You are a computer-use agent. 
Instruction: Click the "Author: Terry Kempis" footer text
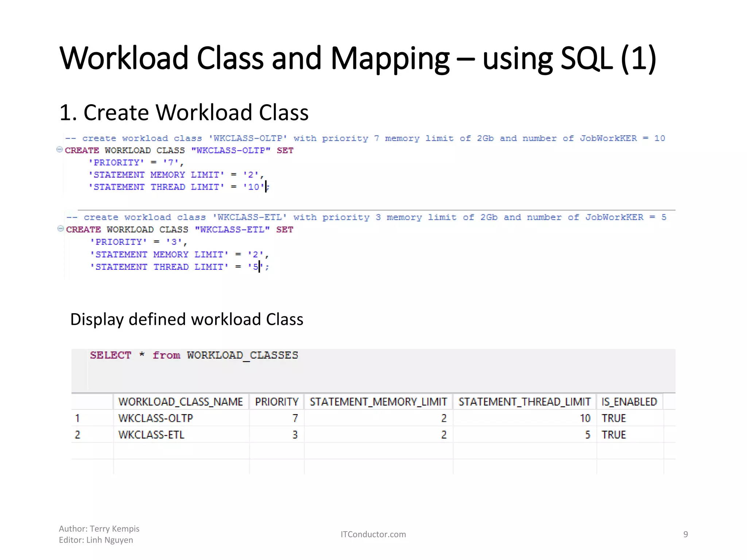pyautogui.click(x=99, y=529)
